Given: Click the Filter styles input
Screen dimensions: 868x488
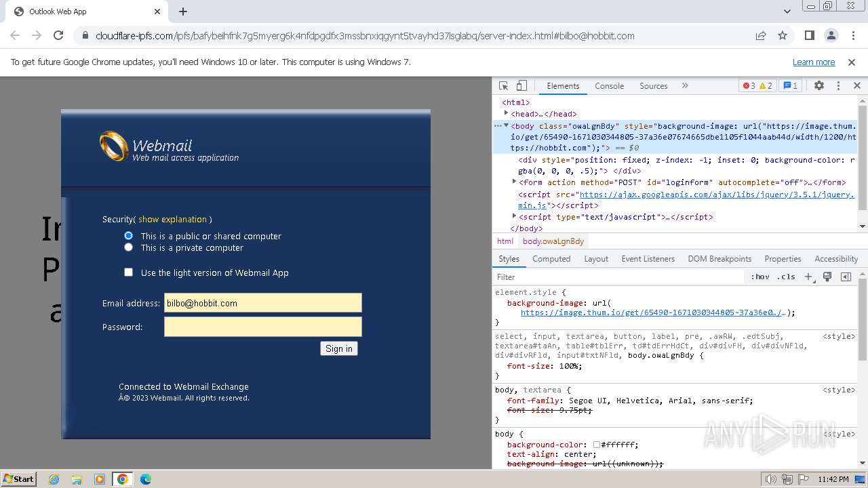Looking at the screenshot, I should 618,277.
